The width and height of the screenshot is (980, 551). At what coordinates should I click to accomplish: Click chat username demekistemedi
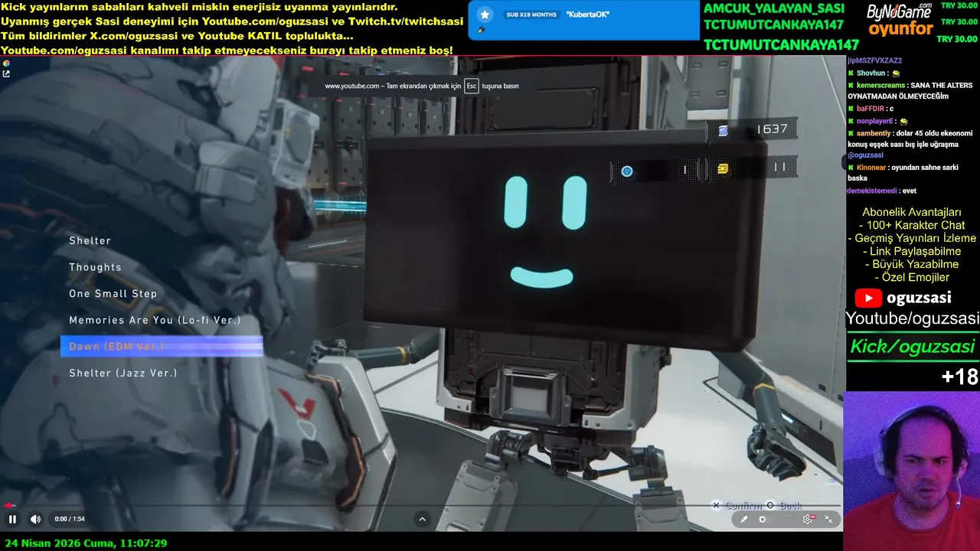coord(871,191)
